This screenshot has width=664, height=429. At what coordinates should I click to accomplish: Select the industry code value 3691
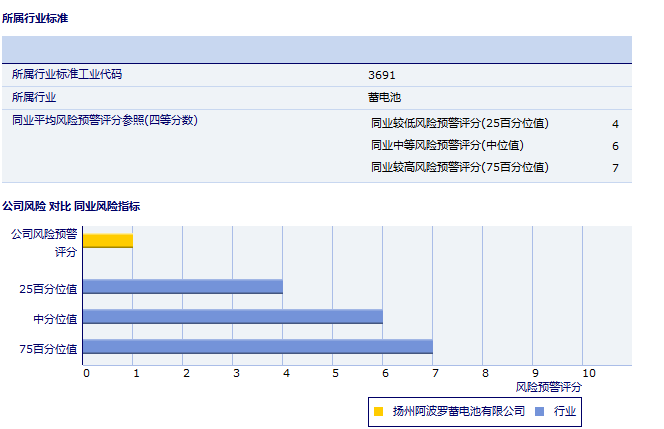click(382, 75)
